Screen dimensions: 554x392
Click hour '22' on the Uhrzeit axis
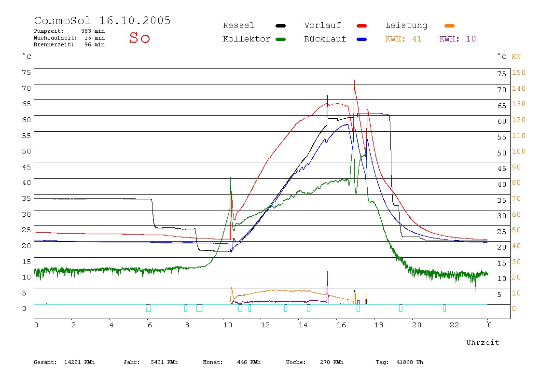[x=455, y=325]
